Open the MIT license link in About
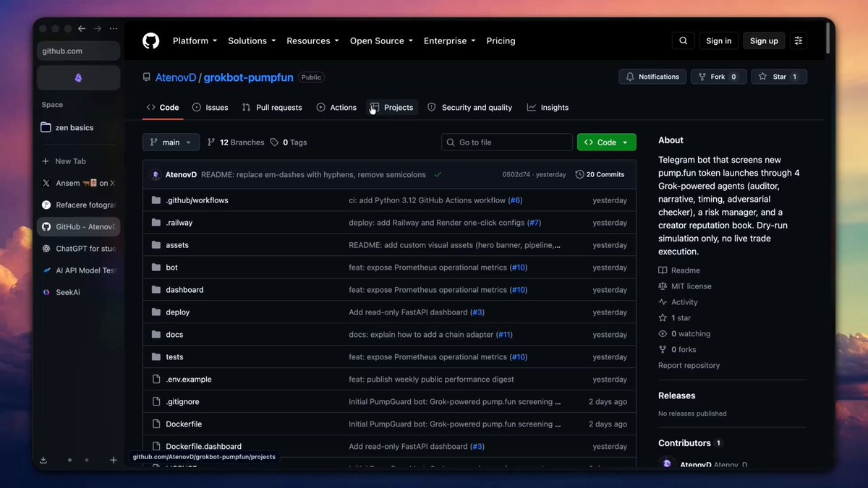 (x=685, y=286)
